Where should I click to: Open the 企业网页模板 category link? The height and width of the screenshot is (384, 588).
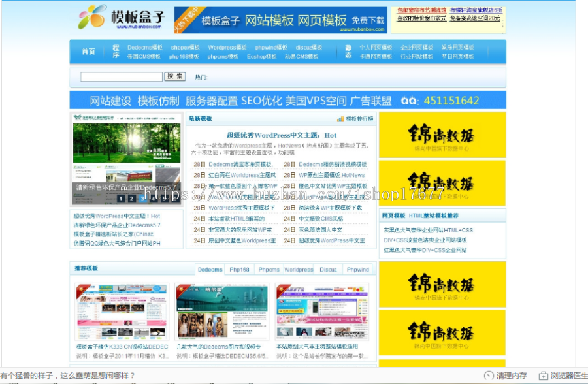[x=418, y=46]
